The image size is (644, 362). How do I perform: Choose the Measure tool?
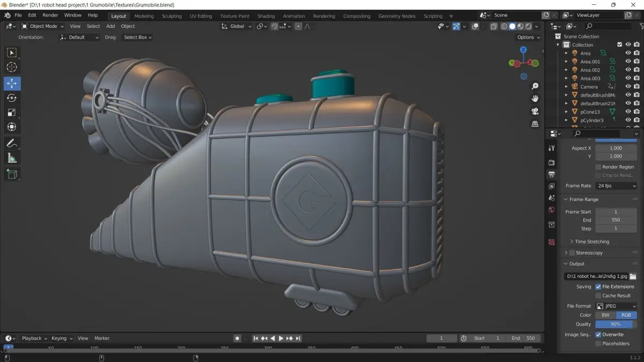pos(12,158)
